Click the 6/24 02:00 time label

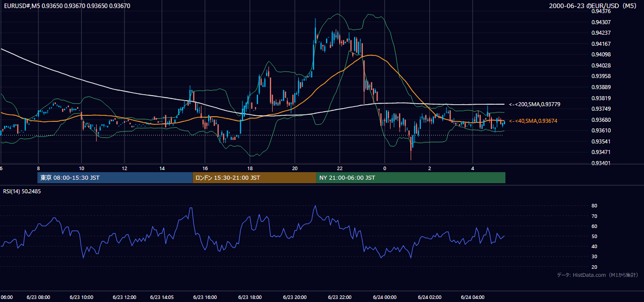pos(429,297)
